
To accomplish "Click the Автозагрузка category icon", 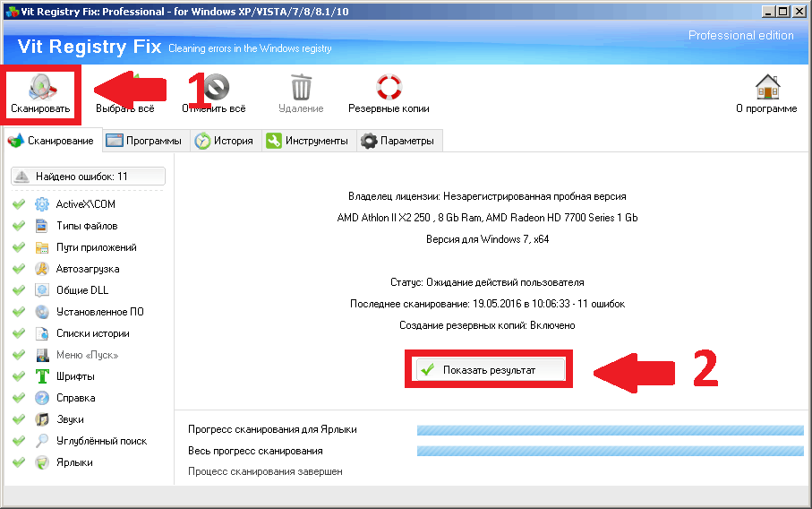I will tap(42, 269).
